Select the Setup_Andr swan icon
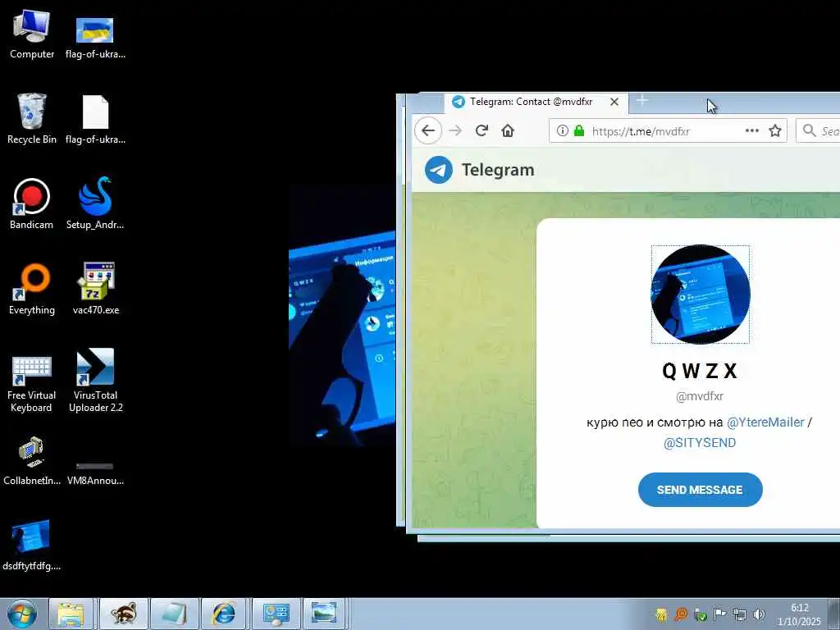 pyautogui.click(x=95, y=203)
